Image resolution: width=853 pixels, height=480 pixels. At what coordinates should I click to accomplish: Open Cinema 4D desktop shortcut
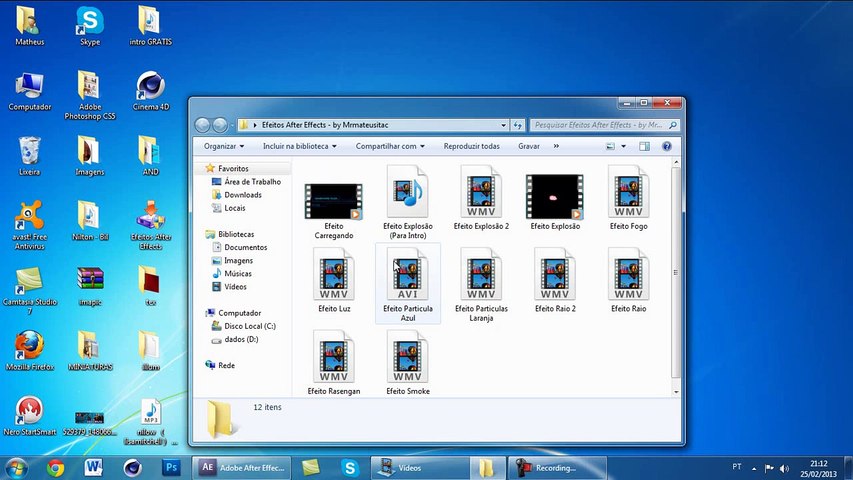[151, 86]
